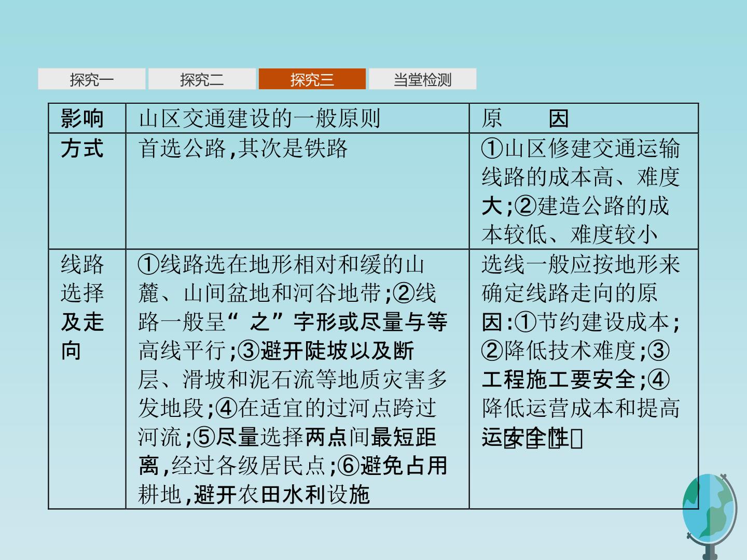Click the 选择 label in first column

pyautogui.click(x=82, y=293)
